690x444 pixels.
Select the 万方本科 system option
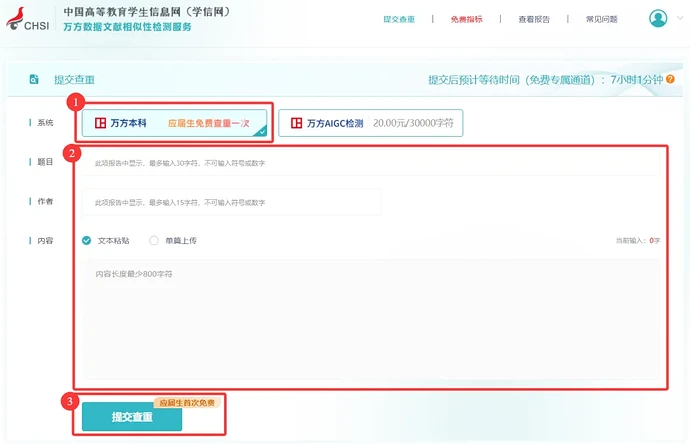pyautogui.click(x=174, y=123)
